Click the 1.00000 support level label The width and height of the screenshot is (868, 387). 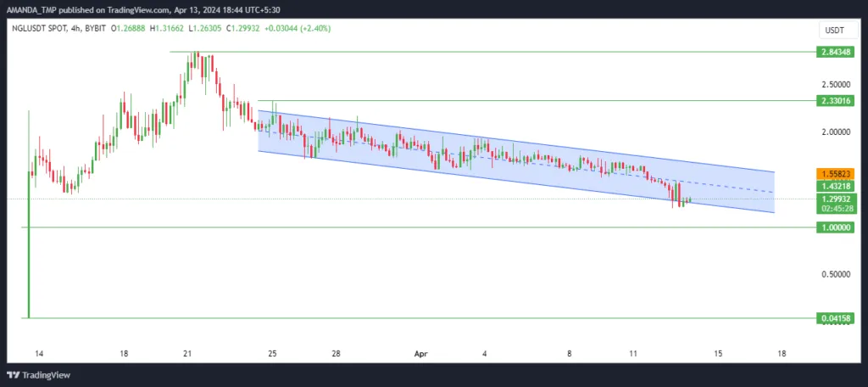pyautogui.click(x=837, y=227)
